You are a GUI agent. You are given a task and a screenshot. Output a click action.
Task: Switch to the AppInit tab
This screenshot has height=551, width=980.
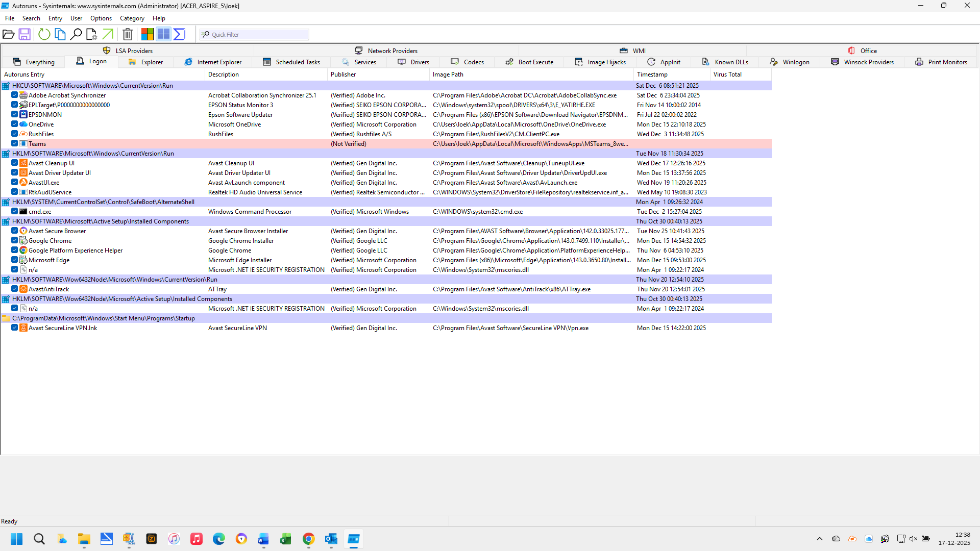(x=664, y=62)
